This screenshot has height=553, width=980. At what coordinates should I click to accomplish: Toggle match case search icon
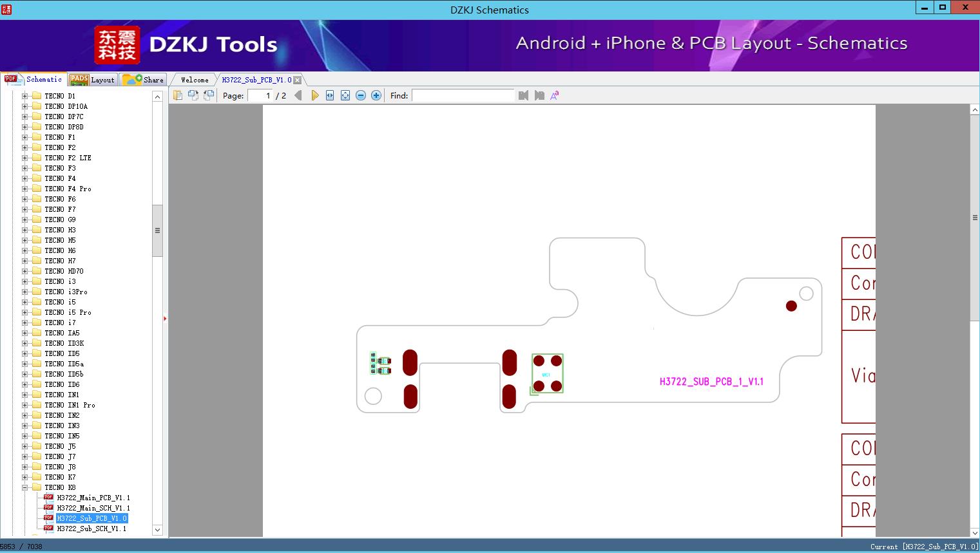tap(554, 95)
